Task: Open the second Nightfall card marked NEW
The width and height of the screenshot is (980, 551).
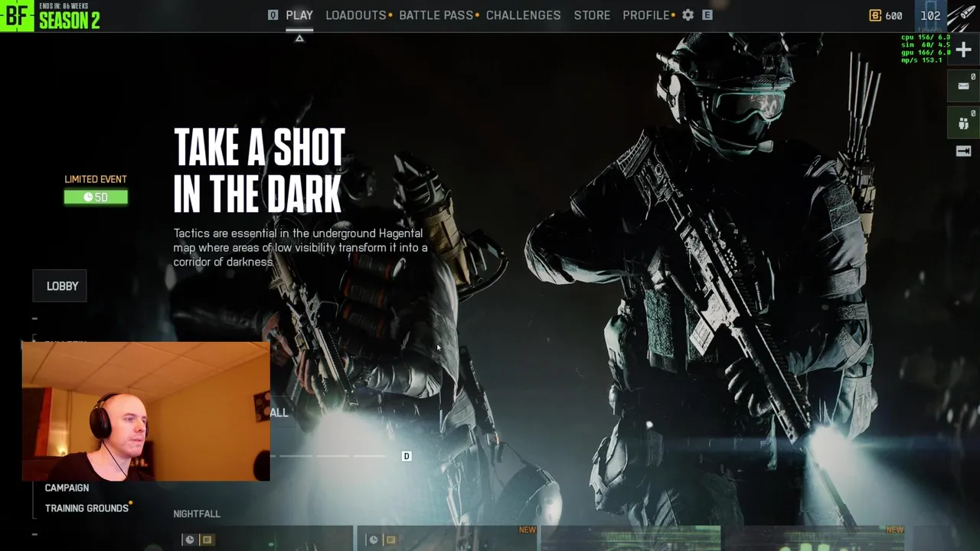Action: 448,539
